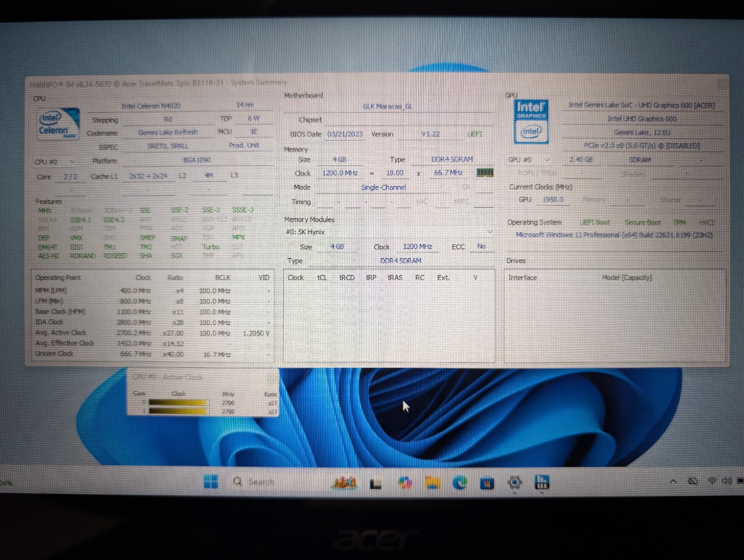The image size is (744, 560).
Task: Click the green memory module icon
Action: [485, 173]
